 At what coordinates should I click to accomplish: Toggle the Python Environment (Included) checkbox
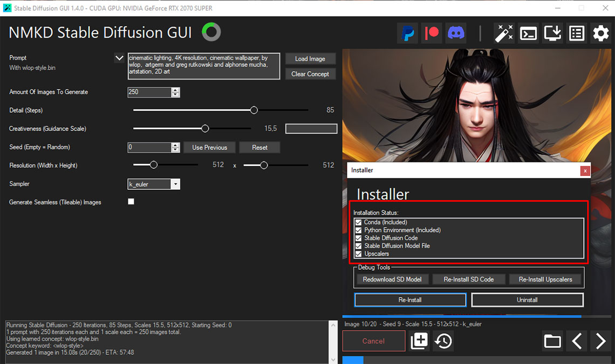point(359,230)
